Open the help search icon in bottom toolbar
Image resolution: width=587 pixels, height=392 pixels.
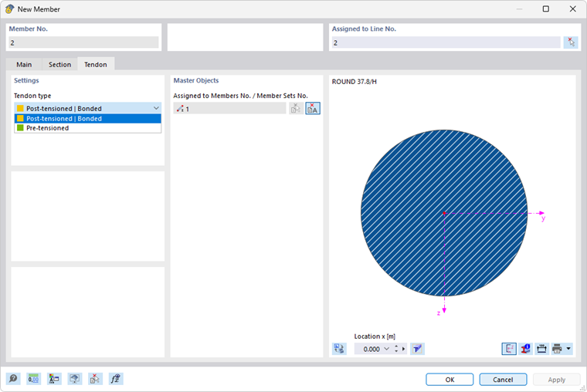tap(13, 379)
